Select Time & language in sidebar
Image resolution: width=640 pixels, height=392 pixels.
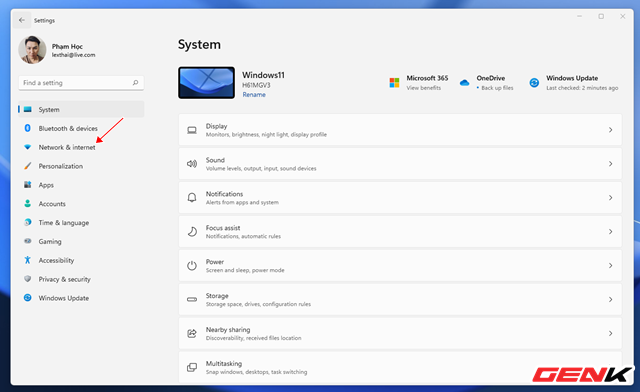pyautogui.click(x=81, y=222)
